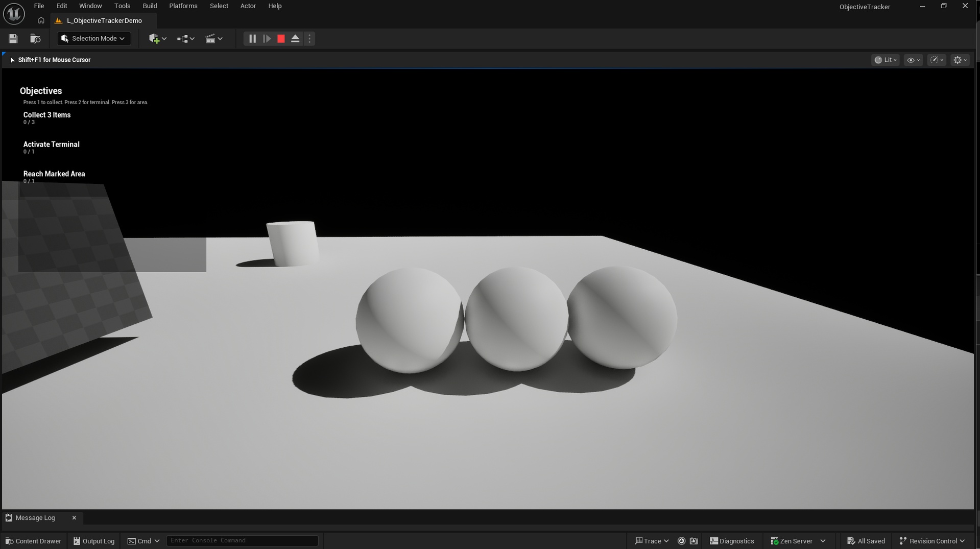This screenshot has width=980, height=549.
Task: Select the L_ObjectiveTrackerDemo level tab
Action: [104, 20]
